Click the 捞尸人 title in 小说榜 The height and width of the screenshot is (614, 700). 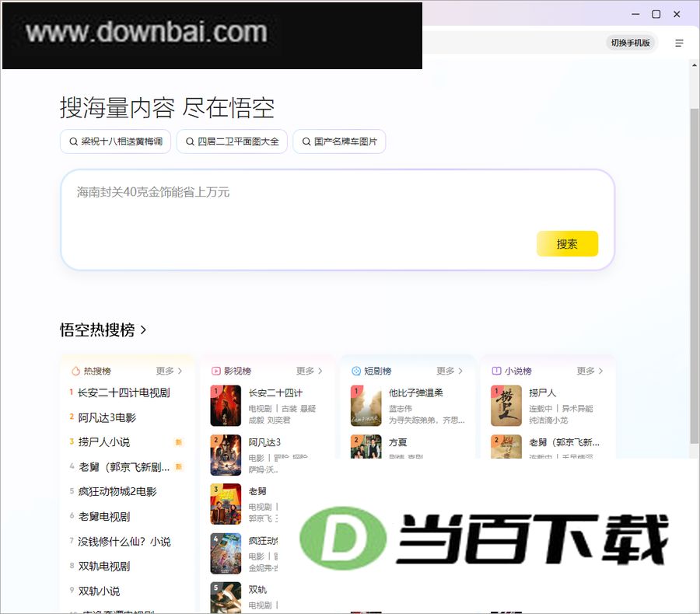(x=542, y=392)
